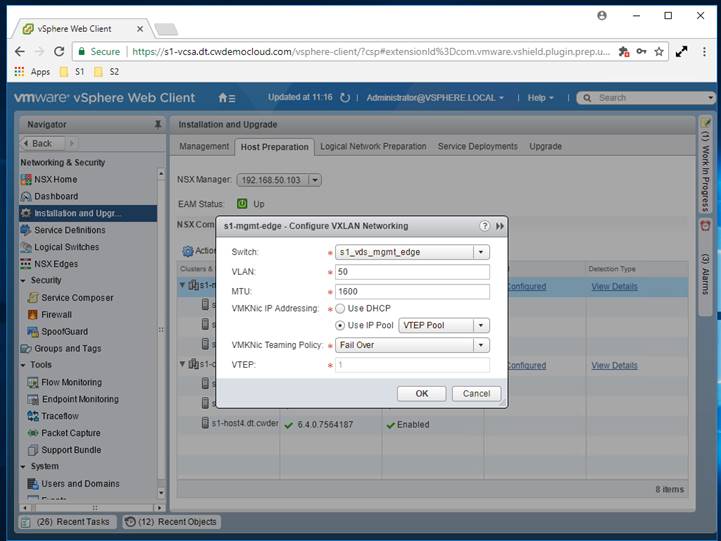721x541 pixels.
Task: Open dialog help question mark icon
Action: [x=485, y=226]
